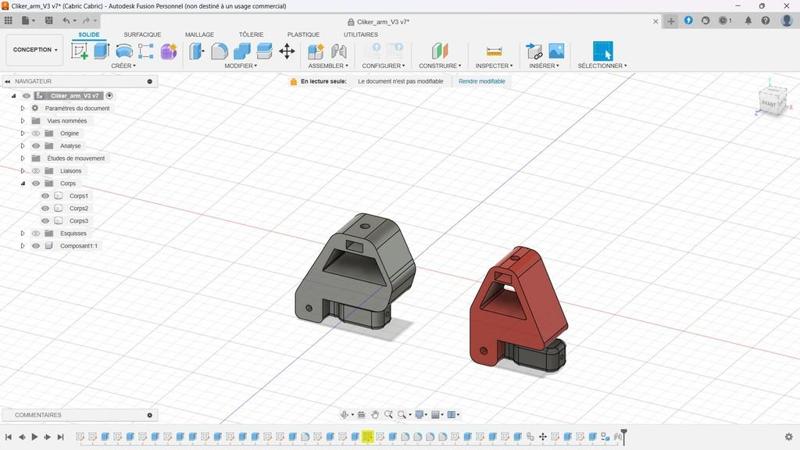Open the CONCEPTION workspace dropdown
This screenshot has height=450, width=800.
pos(35,49)
